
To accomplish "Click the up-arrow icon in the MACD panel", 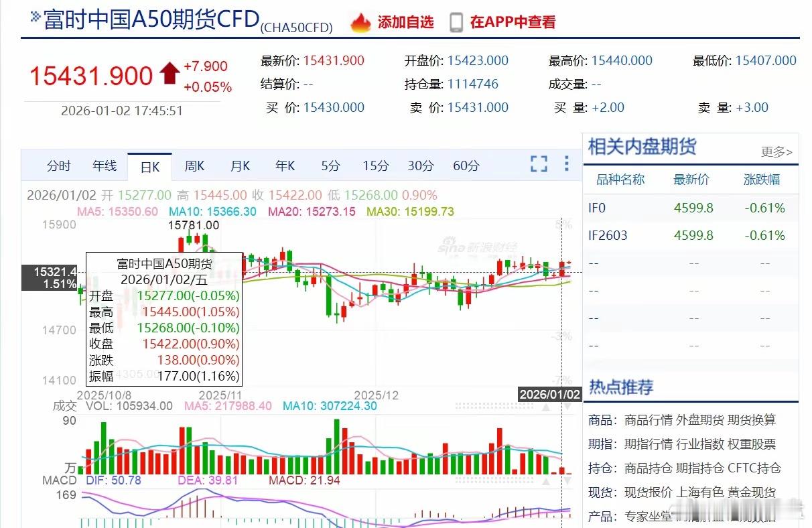I will (x=546, y=481).
